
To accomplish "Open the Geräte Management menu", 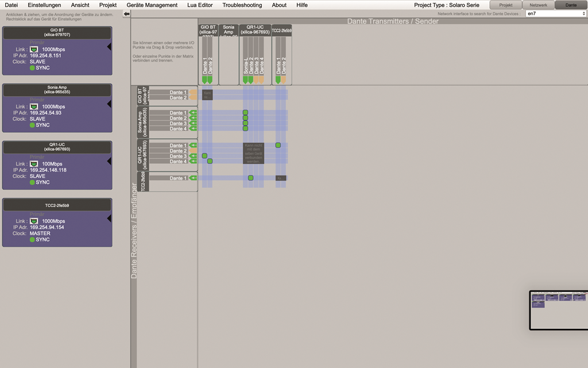I will [x=152, y=5].
